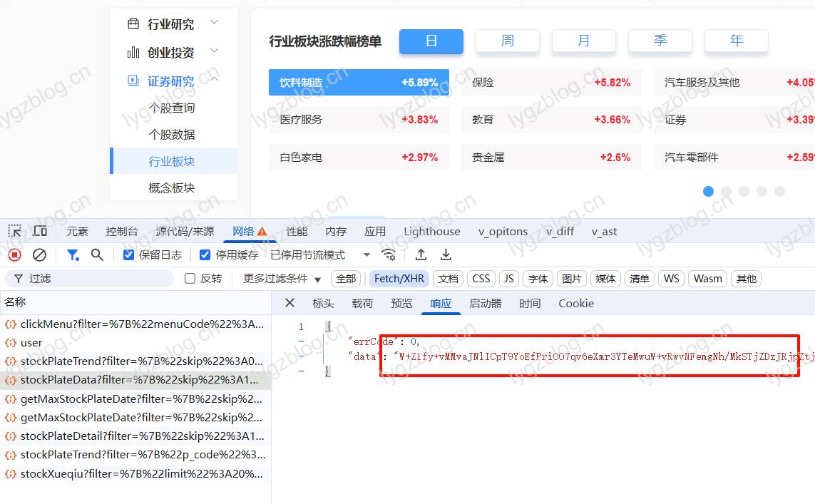Select the Fetch/XHR request filter
Viewport: 815px width, 504px height.
399,279
